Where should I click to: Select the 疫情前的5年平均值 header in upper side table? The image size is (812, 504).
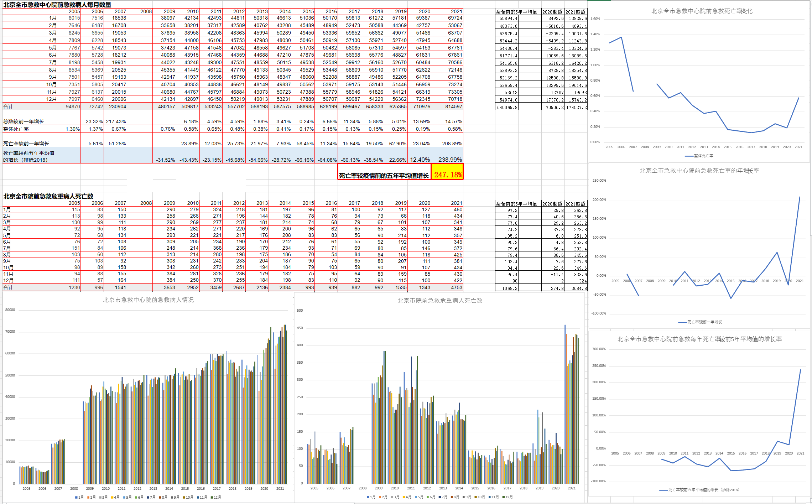516,12
